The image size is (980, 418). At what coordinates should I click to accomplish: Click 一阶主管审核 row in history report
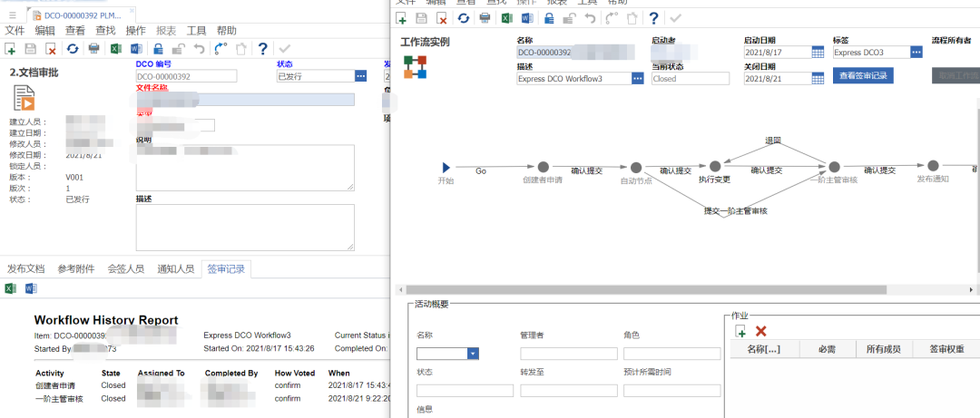point(212,399)
